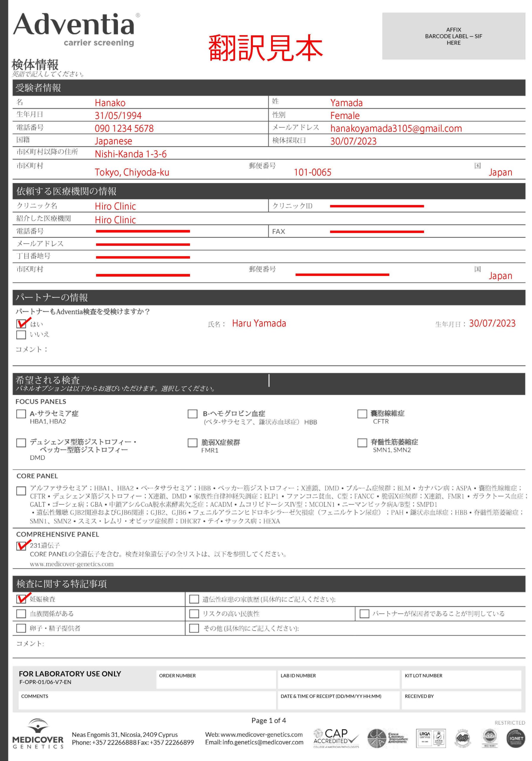The width and height of the screenshot is (532, 761).
Task: Click the LAB ID NUMBER field
Action: [339, 680]
